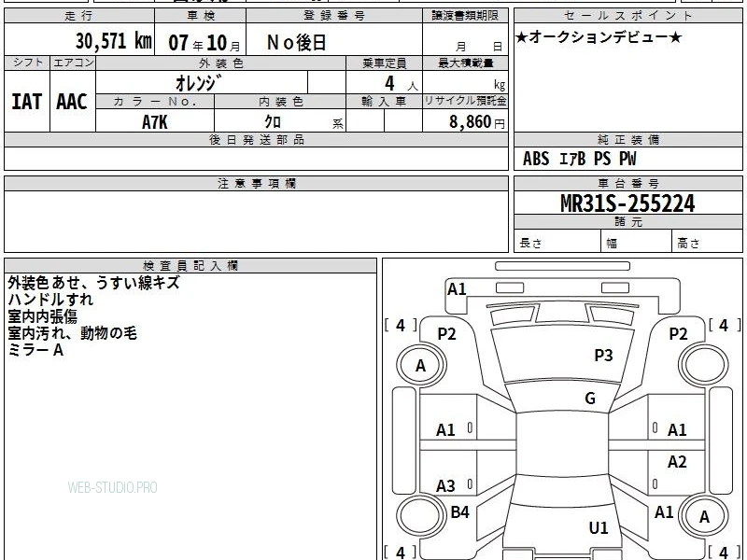747x560 pixels.
Task: Select the interior color クロ
Action: tap(273, 122)
